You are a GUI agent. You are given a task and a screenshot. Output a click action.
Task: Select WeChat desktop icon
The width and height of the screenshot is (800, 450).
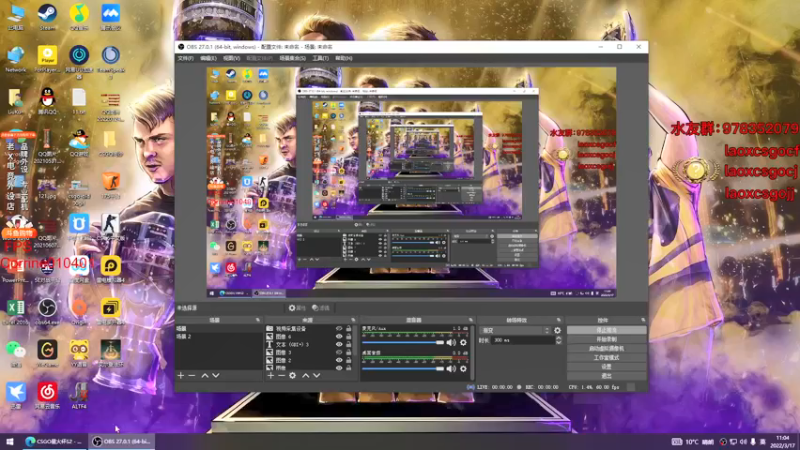tap(16, 353)
